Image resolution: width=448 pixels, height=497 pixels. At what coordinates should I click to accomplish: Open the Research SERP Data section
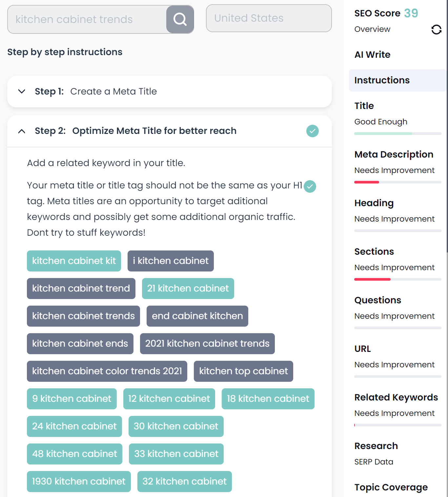click(374, 462)
